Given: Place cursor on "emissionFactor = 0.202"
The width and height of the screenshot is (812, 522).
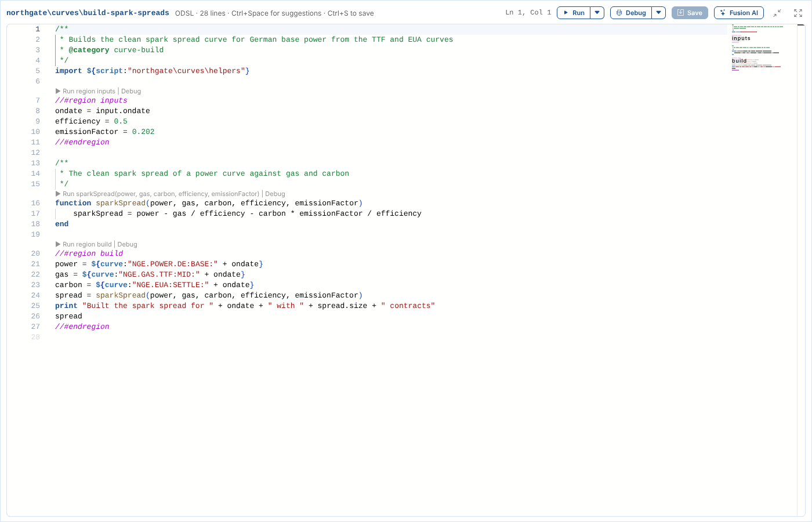Looking at the screenshot, I should click(x=105, y=132).
